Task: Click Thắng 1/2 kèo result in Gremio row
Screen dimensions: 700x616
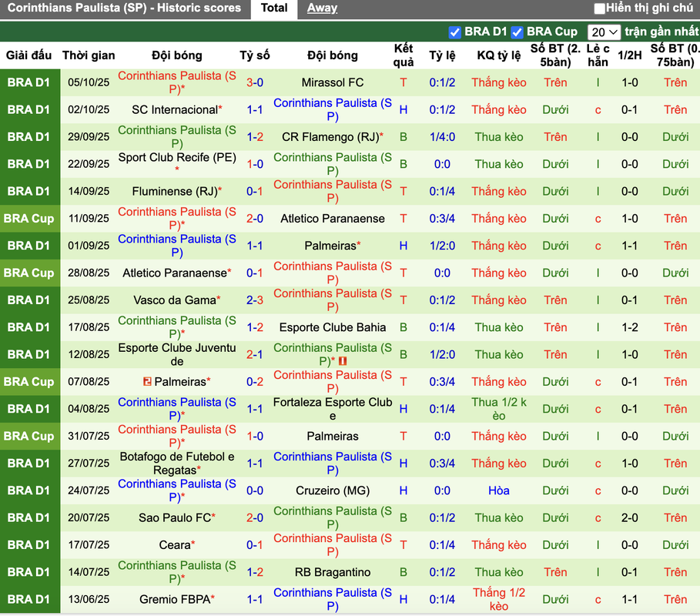Action: (499, 600)
